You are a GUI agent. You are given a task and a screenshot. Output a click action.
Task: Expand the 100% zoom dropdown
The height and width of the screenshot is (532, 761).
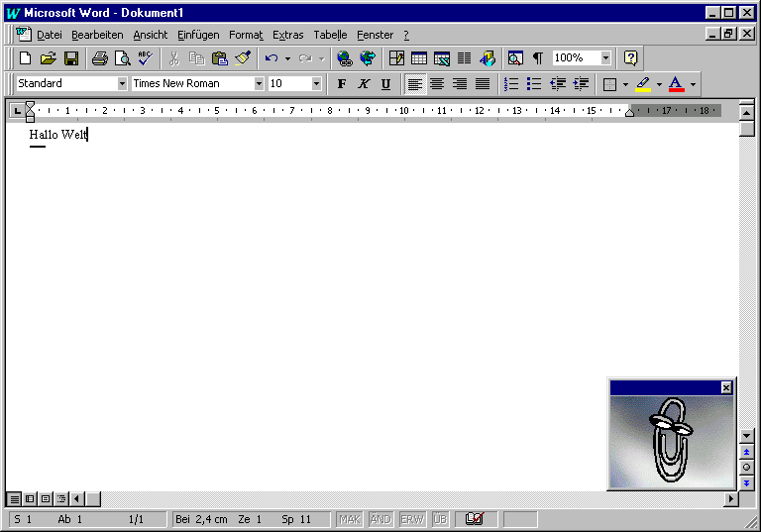605,58
